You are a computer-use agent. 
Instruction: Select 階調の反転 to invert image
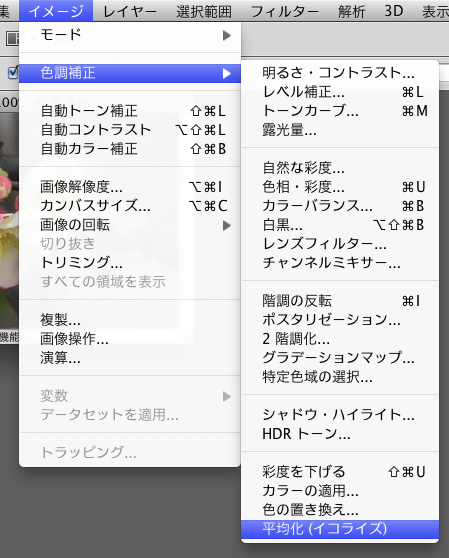pyautogui.click(x=340, y=301)
